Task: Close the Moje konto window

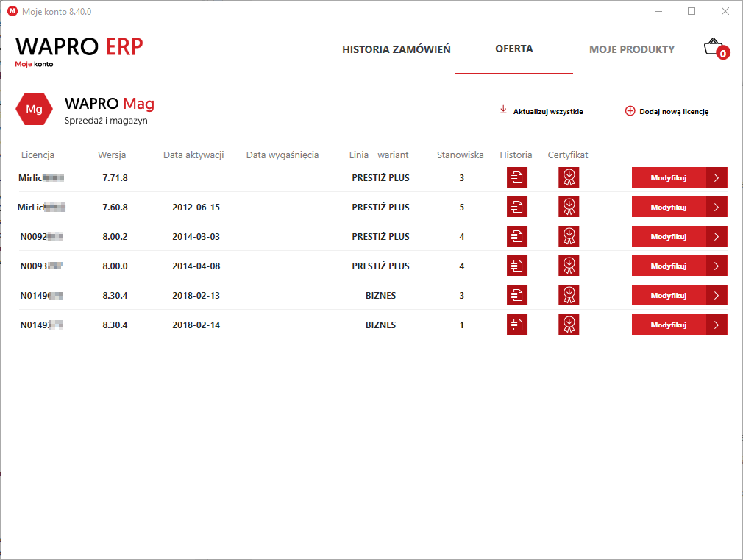Action: (x=725, y=11)
